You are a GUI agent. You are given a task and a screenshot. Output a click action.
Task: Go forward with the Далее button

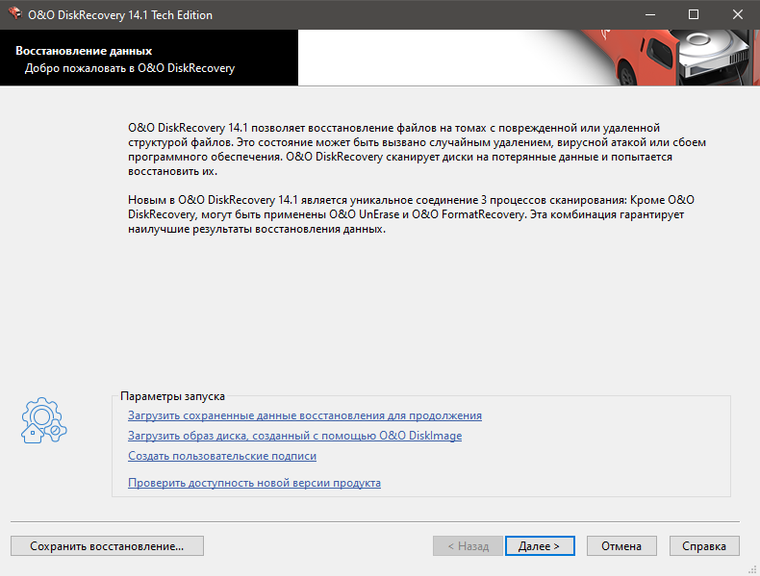click(x=539, y=546)
